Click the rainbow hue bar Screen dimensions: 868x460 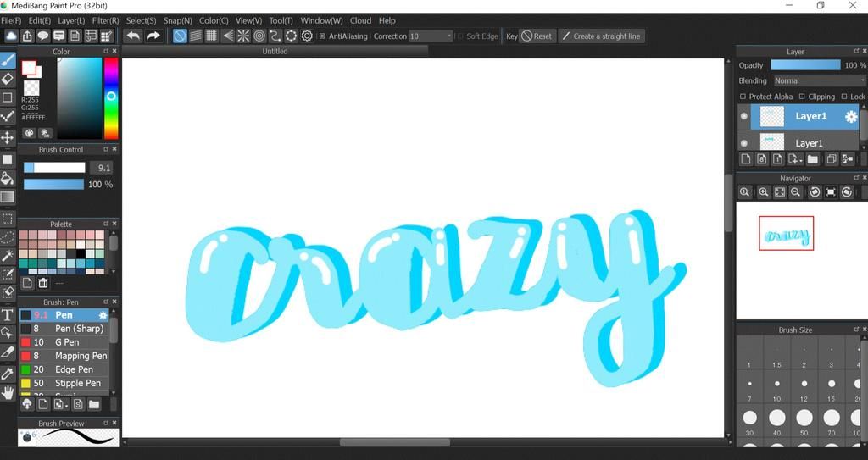click(x=111, y=98)
